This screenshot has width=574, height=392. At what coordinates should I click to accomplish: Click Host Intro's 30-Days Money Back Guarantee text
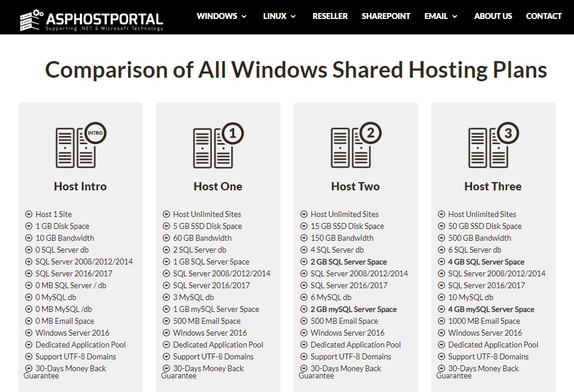click(65, 372)
